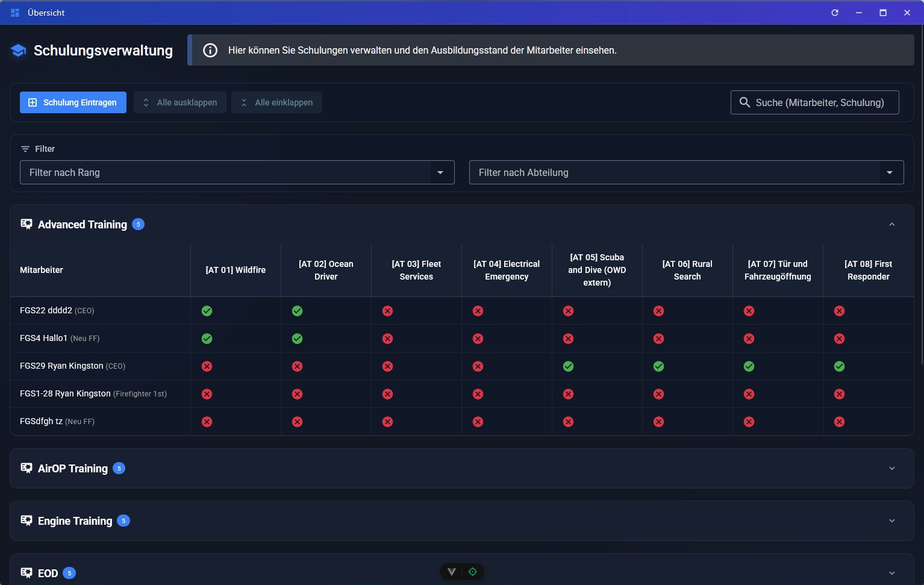Screen dimensions: 924x585
Task: Click the AirOP Training certificate icon
Action: click(27, 468)
